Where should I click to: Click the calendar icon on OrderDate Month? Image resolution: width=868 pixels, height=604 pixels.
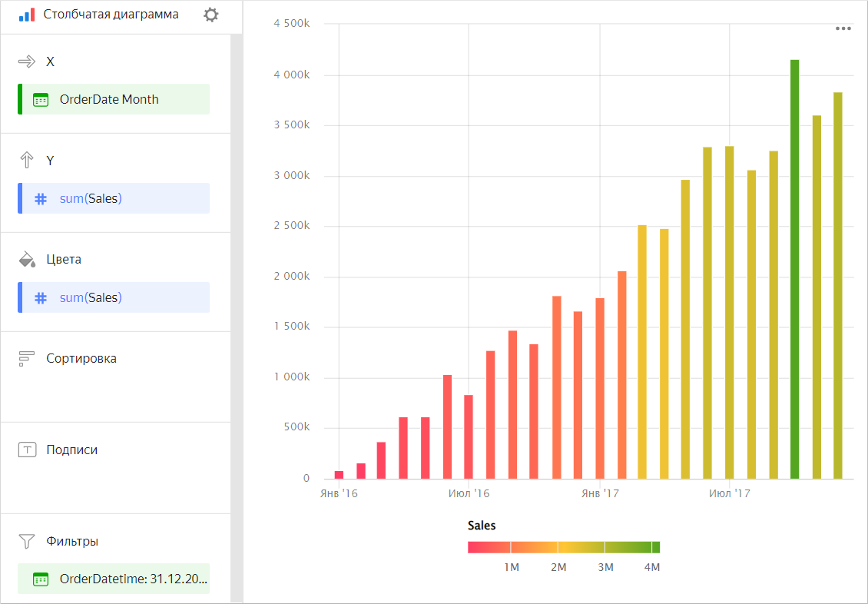tap(41, 99)
